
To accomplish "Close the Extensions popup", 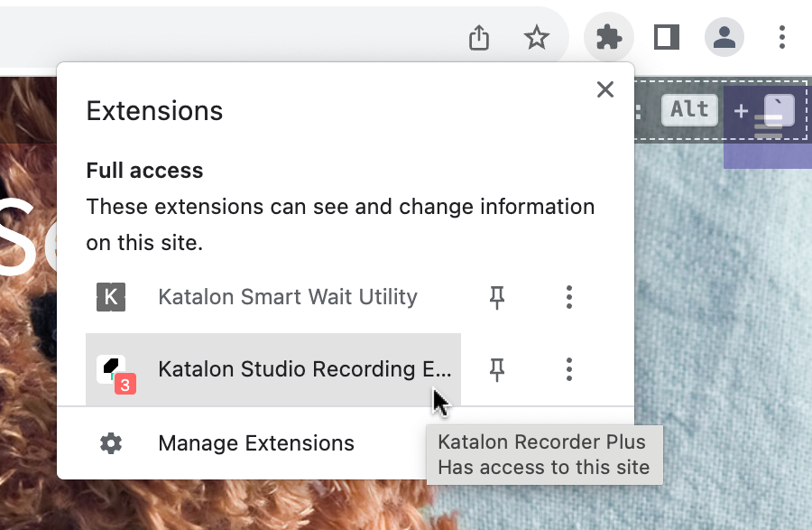I will 604,89.
